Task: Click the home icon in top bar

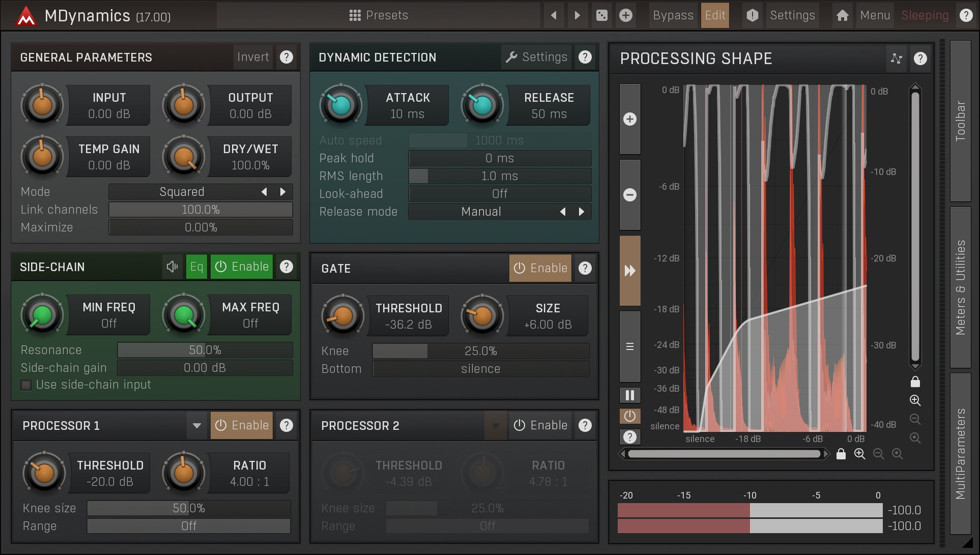Action: click(x=842, y=15)
